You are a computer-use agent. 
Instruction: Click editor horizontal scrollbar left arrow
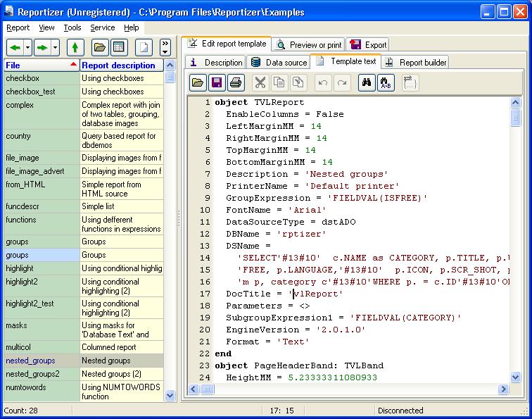[x=194, y=389]
